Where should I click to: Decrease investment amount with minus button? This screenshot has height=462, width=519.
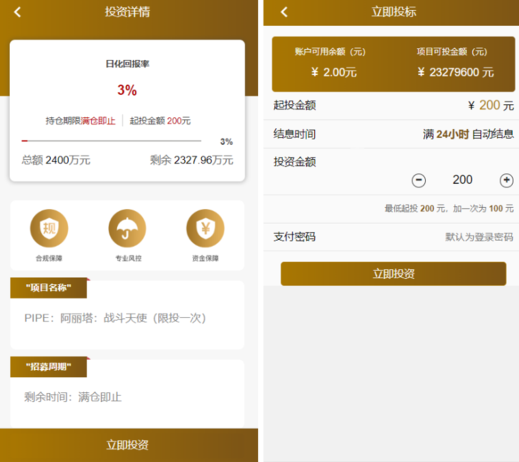point(419,180)
